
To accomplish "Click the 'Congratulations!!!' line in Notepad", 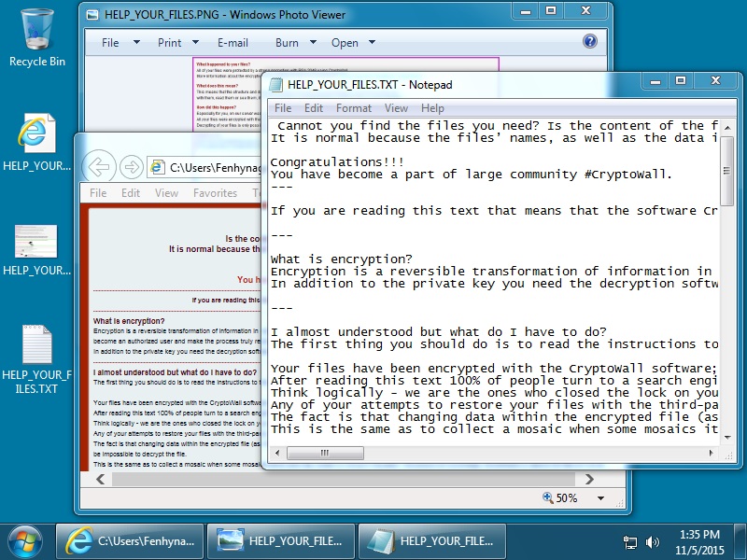I will coord(337,162).
